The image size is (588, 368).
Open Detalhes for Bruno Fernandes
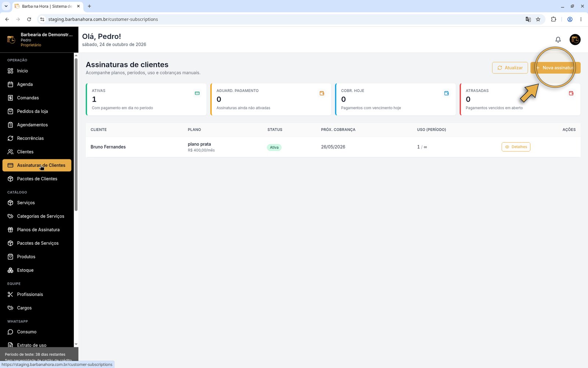[516, 147]
